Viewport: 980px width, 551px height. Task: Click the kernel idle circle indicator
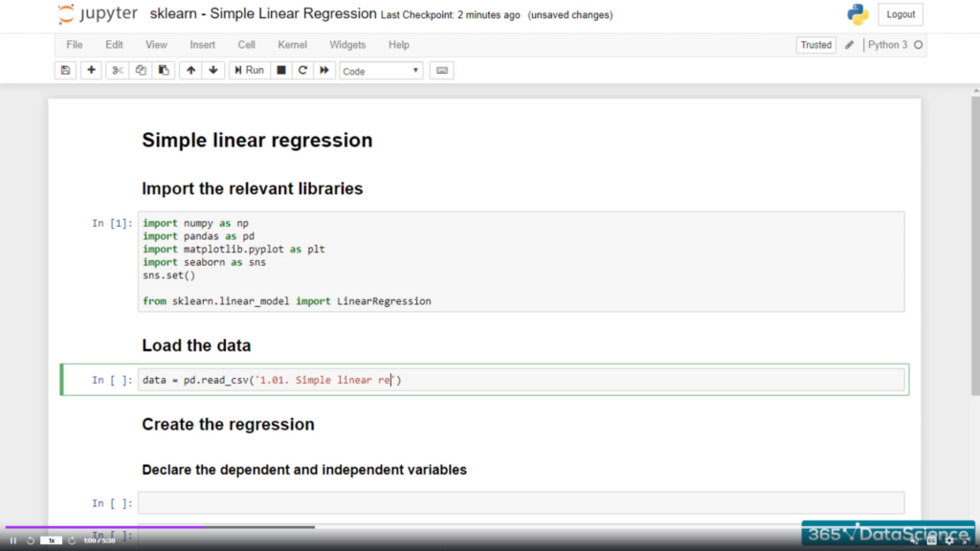(918, 45)
